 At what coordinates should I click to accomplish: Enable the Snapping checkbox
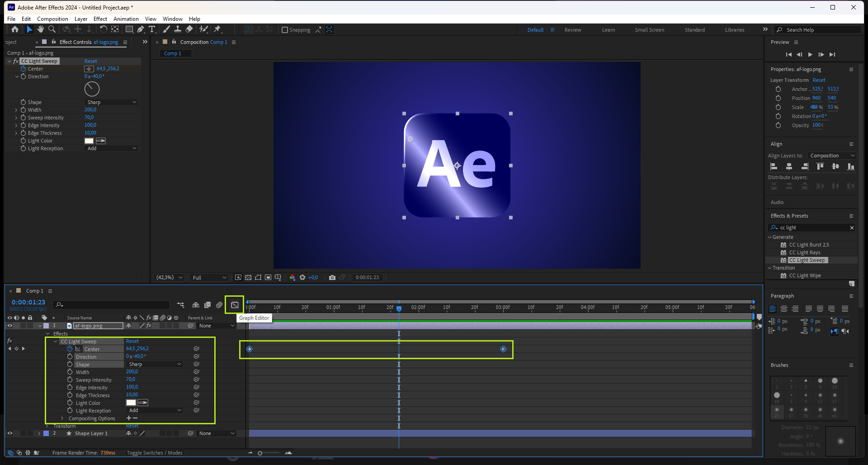coord(285,30)
